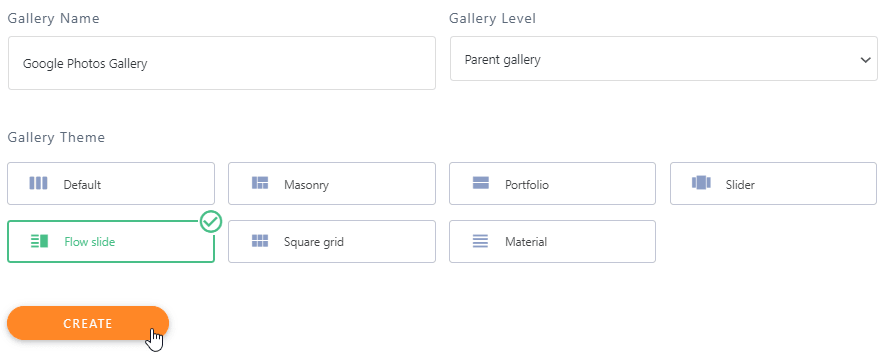Choose the Masonry theme label
Image resolution: width=884 pixels, height=364 pixels.
tap(306, 185)
